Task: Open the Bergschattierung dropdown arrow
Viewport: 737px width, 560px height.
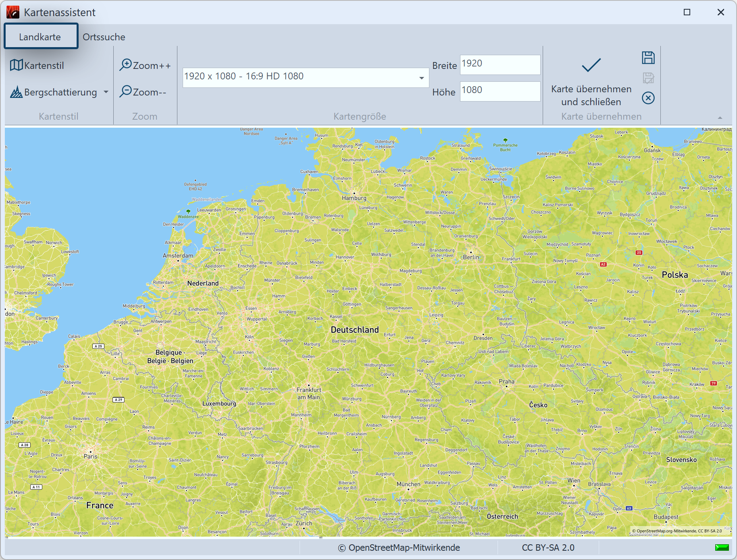Action: [106, 92]
